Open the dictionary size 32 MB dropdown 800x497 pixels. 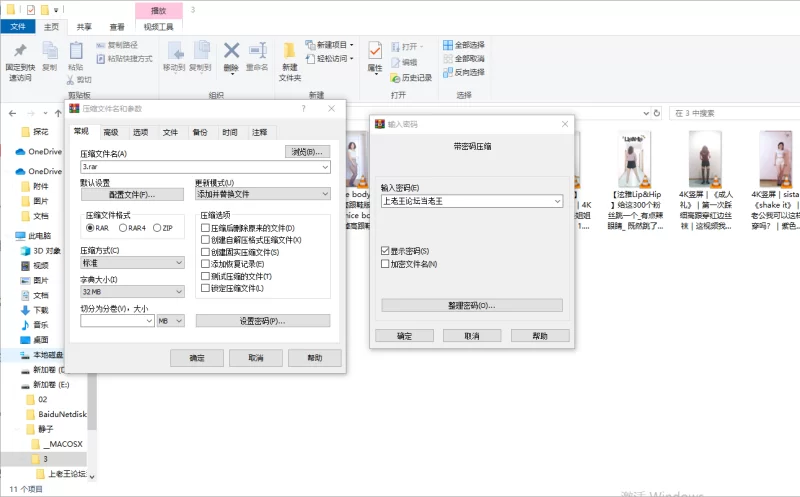pyautogui.click(x=179, y=291)
